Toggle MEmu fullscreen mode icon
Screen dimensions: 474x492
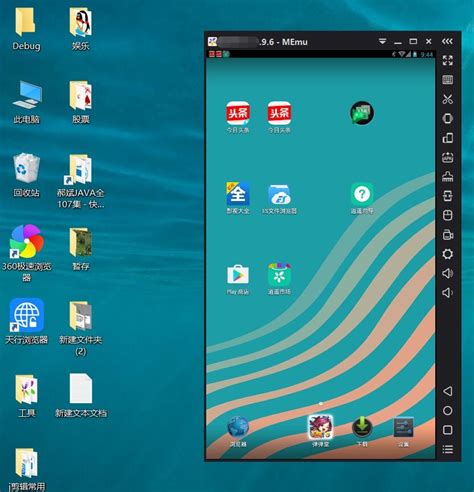click(447, 60)
